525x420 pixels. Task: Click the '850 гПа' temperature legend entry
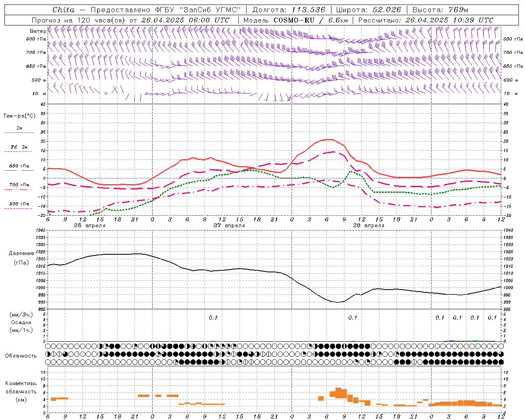click(19, 166)
